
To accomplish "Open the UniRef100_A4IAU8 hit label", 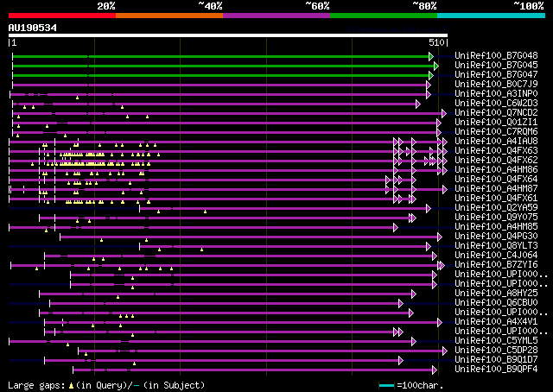I will [496, 142].
